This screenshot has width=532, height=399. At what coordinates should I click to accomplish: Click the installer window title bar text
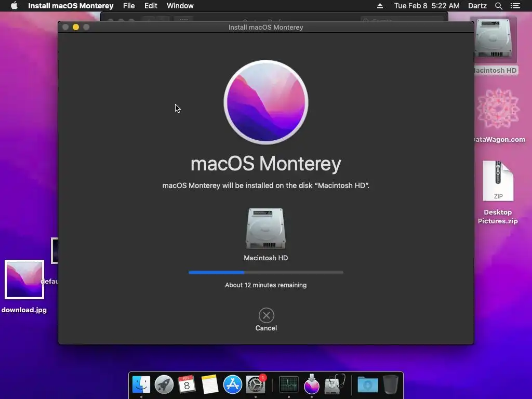265,27
